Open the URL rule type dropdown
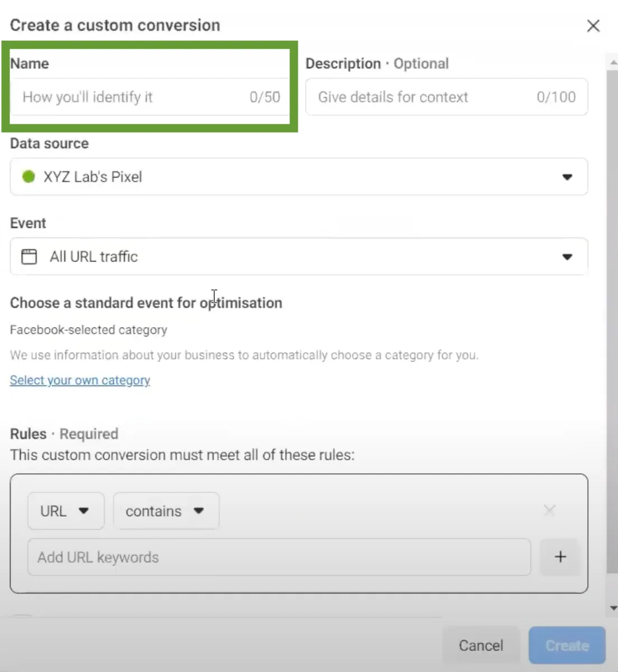 (66, 511)
